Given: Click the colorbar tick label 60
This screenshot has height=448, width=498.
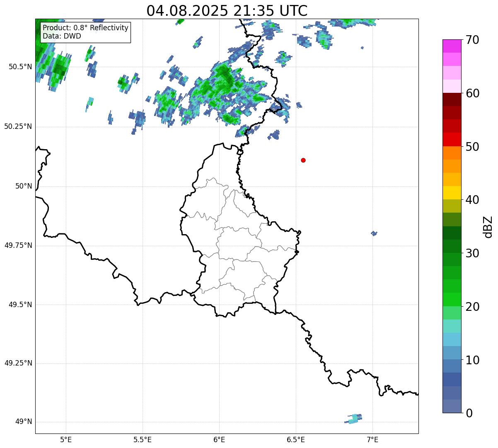Looking at the screenshot, I should [472, 93].
